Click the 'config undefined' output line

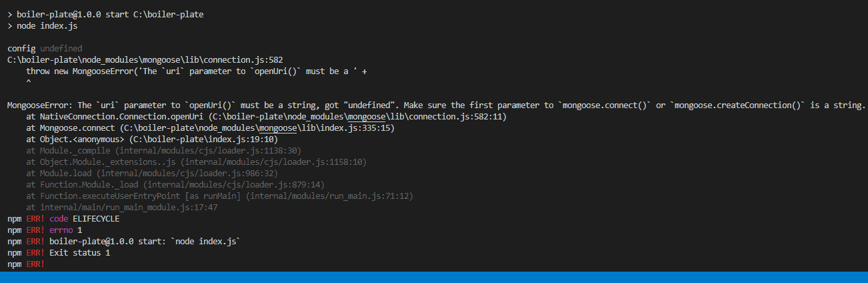(x=45, y=49)
